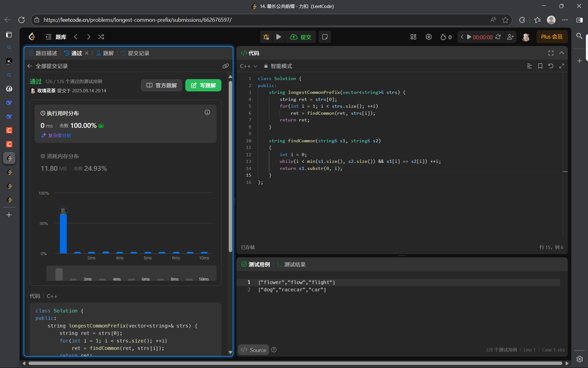The width and height of the screenshot is (588, 368).
Task: Open browser extensions puzzle icon
Action: click(522, 20)
